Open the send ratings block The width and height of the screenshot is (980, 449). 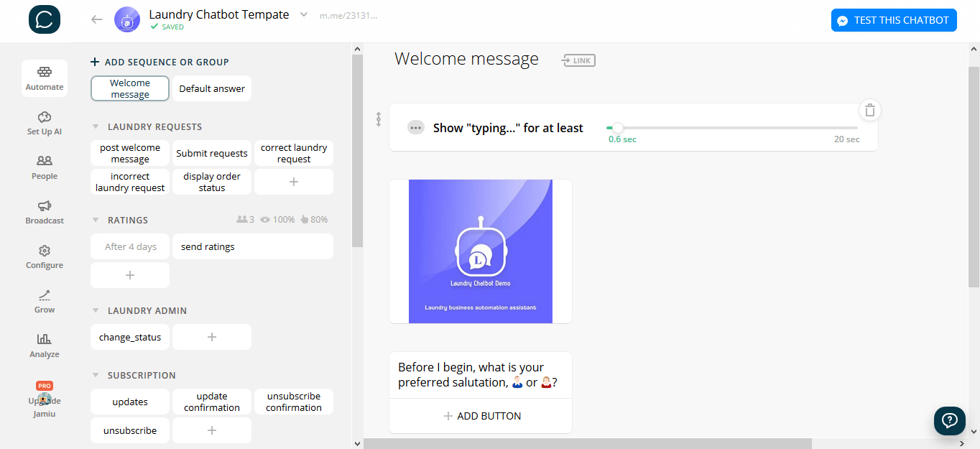253,246
